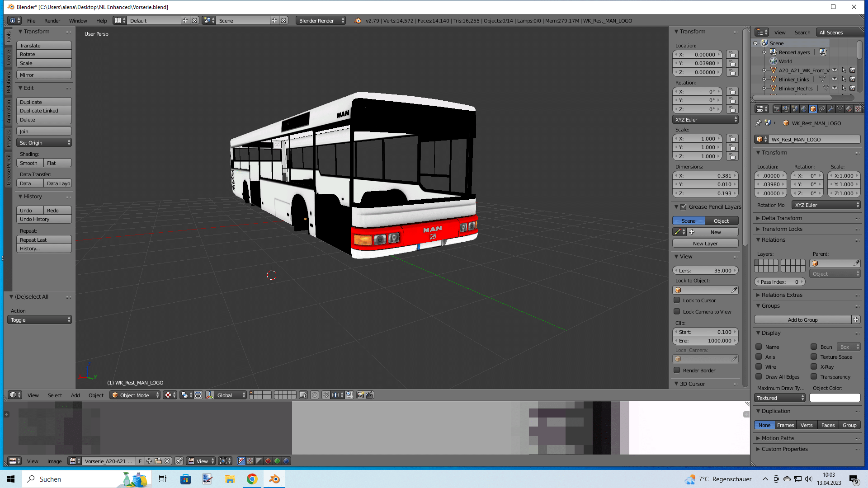Enable Lock Camera to View checkbox
The image size is (868, 488).
tap(677, 311)
